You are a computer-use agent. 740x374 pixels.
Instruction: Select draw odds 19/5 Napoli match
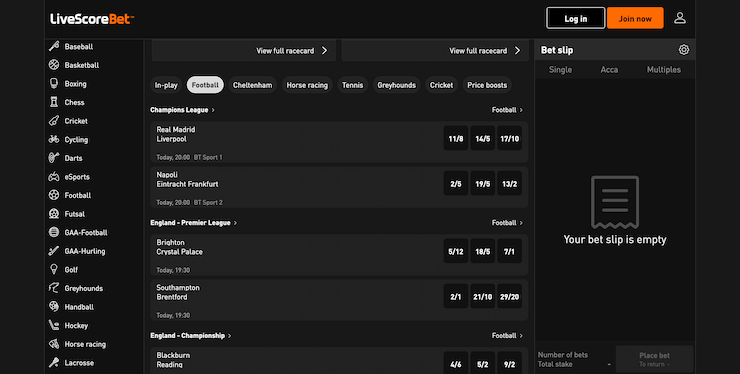click(483, 184)
